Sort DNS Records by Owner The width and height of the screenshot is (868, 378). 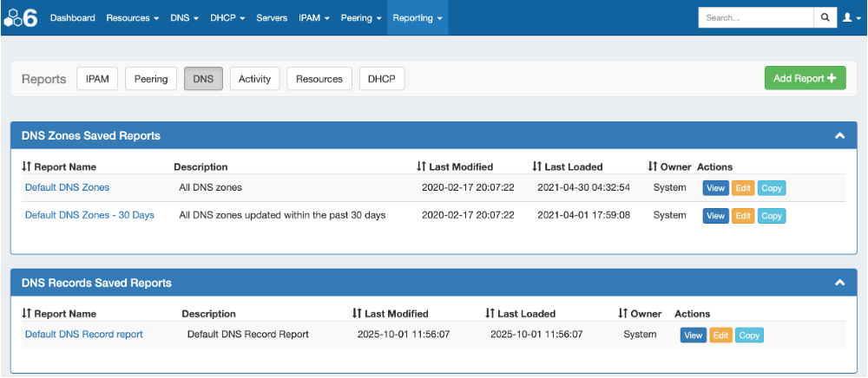[x=640, y=314]
